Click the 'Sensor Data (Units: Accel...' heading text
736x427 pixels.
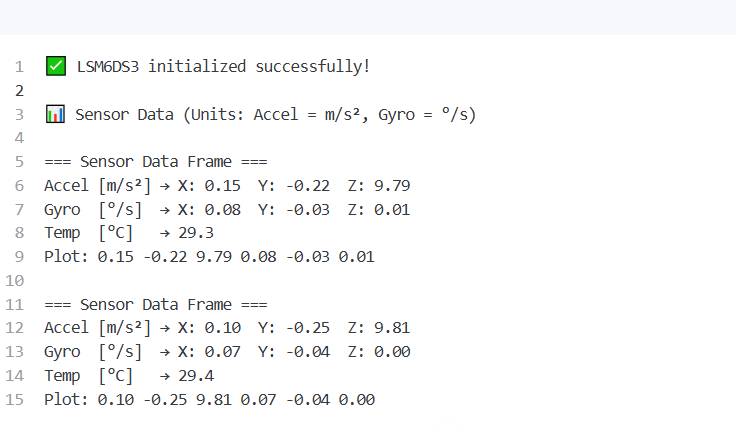click(x=275, y=115)
